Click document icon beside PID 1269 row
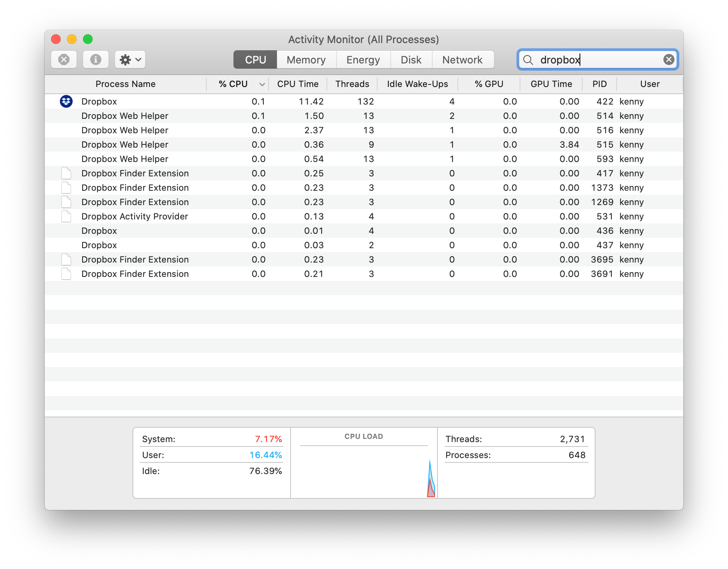 coord(66,202)
